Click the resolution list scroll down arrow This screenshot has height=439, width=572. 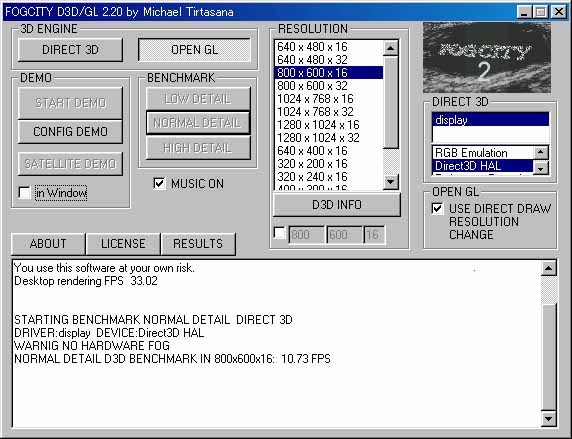[x=391, y=182]
